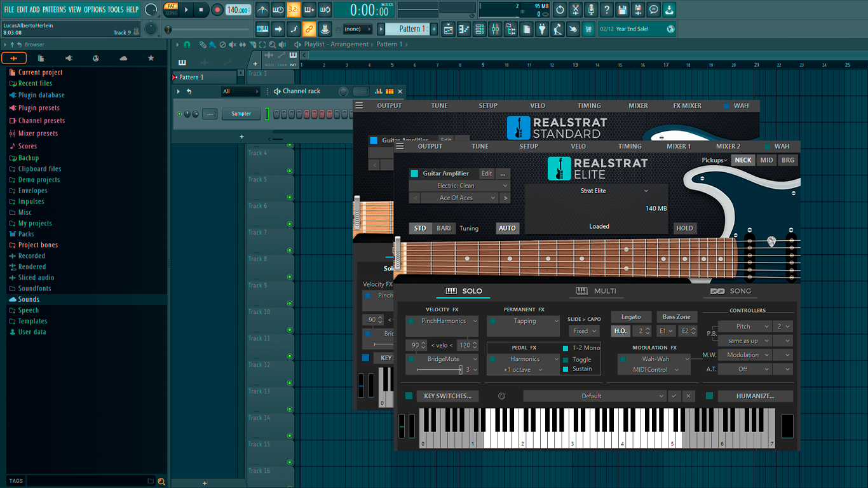Switch to the SONG tab in RealStrat Elite
Screen dimensions: 868x488
pyautogui.click(x=731, y=291)
